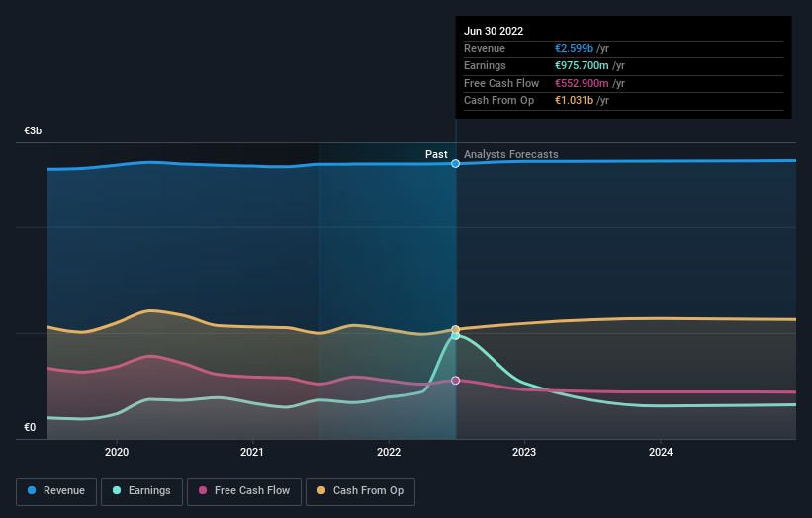Viewport: 812px width, 518px height.
Task: Toggle the Free Cash Flow legend series
Action: coord(244,491)
